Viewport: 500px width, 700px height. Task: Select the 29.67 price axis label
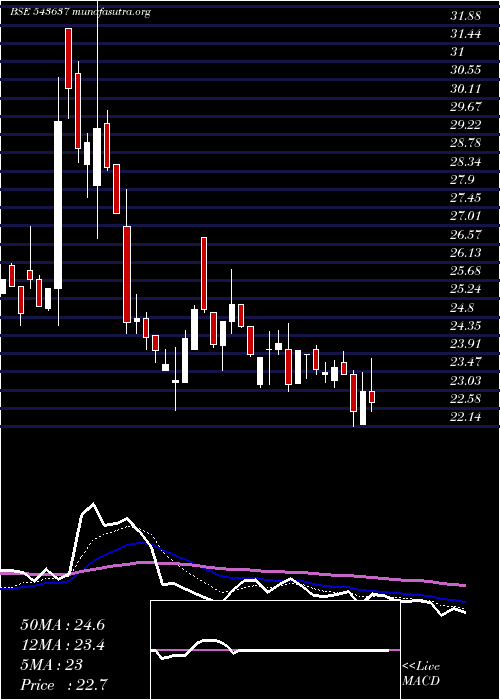(x=466, y=106)
